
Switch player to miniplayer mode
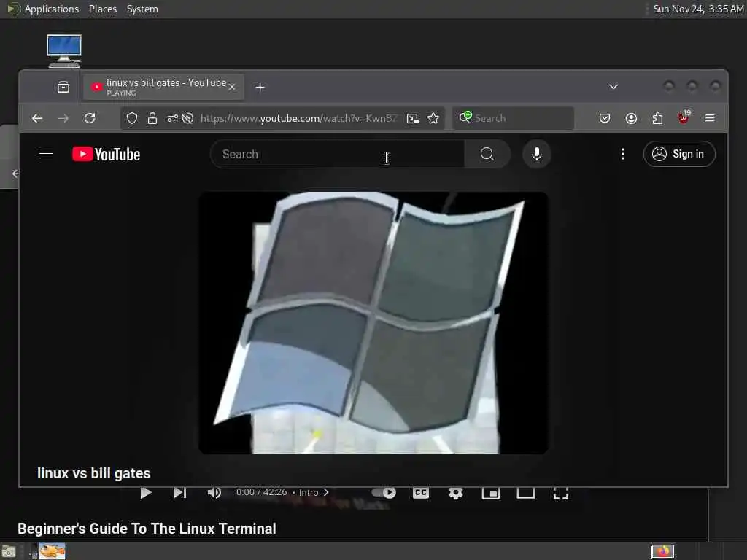(491, 493)
